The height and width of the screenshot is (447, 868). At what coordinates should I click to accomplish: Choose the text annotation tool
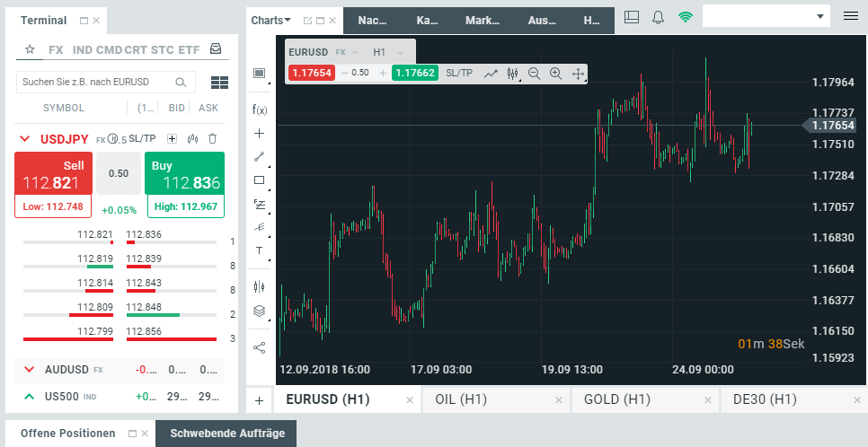[259, 250]
